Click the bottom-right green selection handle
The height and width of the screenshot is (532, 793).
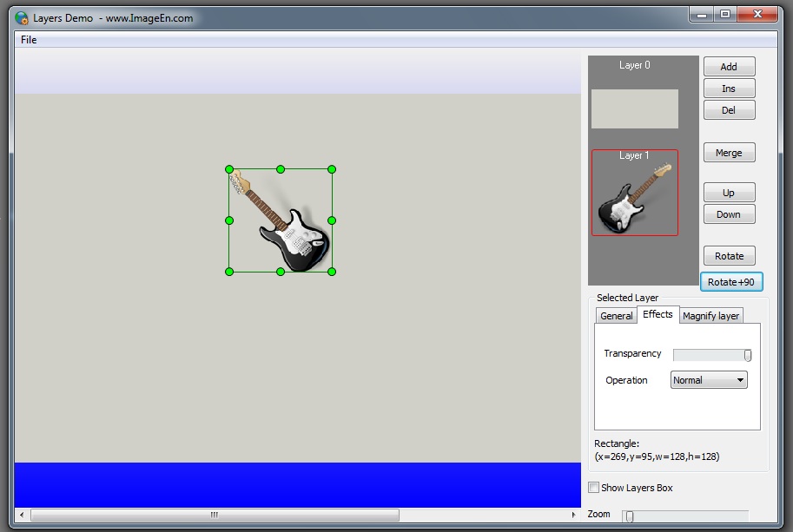(x=332, y=272)
